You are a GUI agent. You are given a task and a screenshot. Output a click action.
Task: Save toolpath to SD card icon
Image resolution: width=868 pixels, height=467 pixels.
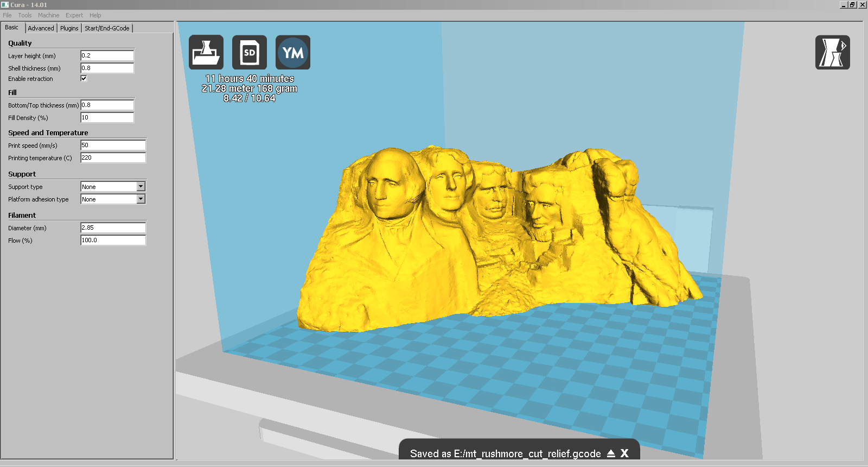[250, 52]
